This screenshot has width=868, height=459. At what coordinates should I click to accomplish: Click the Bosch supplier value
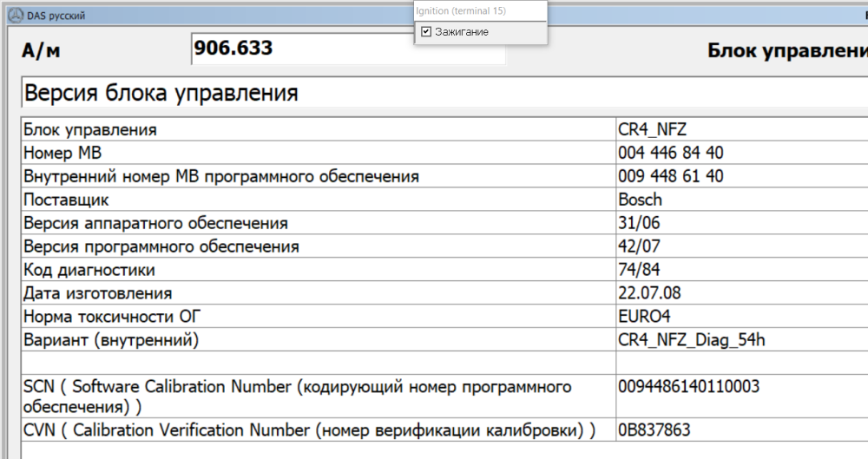pyautogui.click(x=640, y=200)
